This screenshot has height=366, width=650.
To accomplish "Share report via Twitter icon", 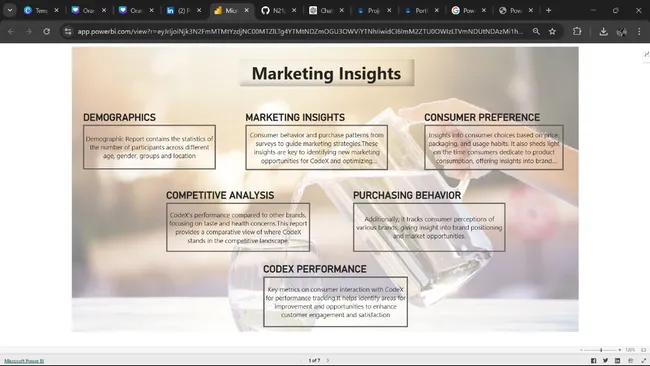I will (x=605, y=361).
